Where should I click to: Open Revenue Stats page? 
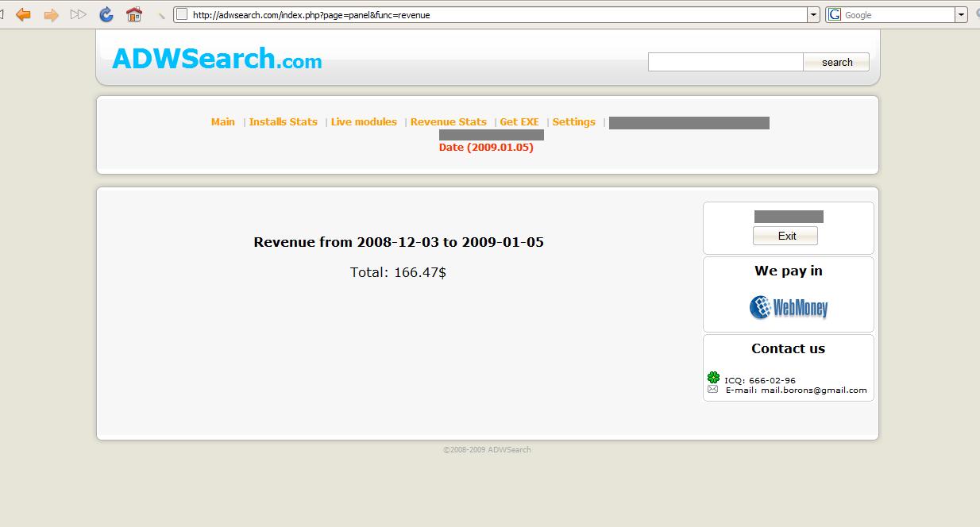[448, 121]
